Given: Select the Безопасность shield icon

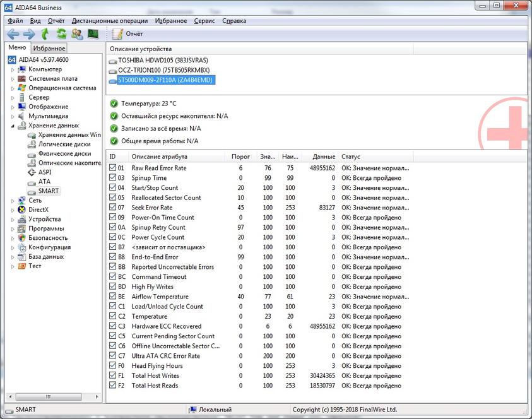Looking at the screenshot, I should pos(22,238).
